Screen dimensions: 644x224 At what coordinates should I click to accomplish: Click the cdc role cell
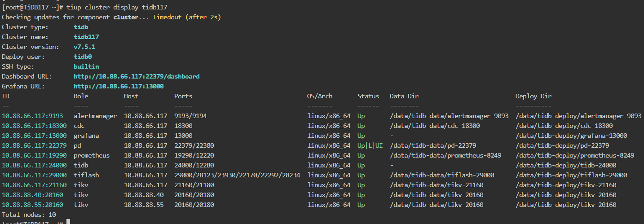coord(79,126)
